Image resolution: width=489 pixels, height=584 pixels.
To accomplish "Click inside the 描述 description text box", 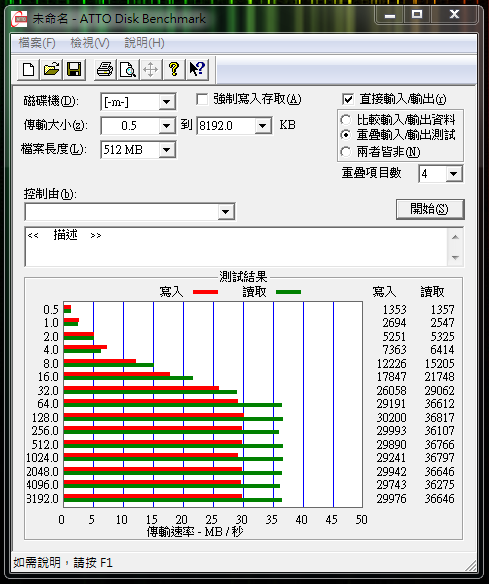I will (x=236, y=247).
